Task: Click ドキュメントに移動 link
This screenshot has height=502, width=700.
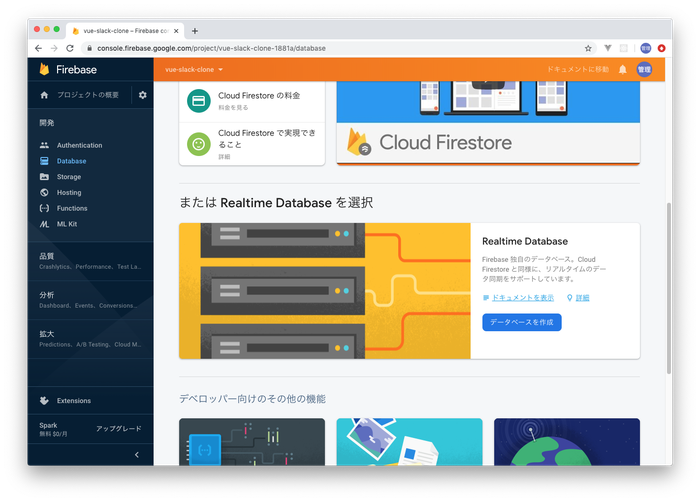Action: pyautogui.click(x=578, y=69)
